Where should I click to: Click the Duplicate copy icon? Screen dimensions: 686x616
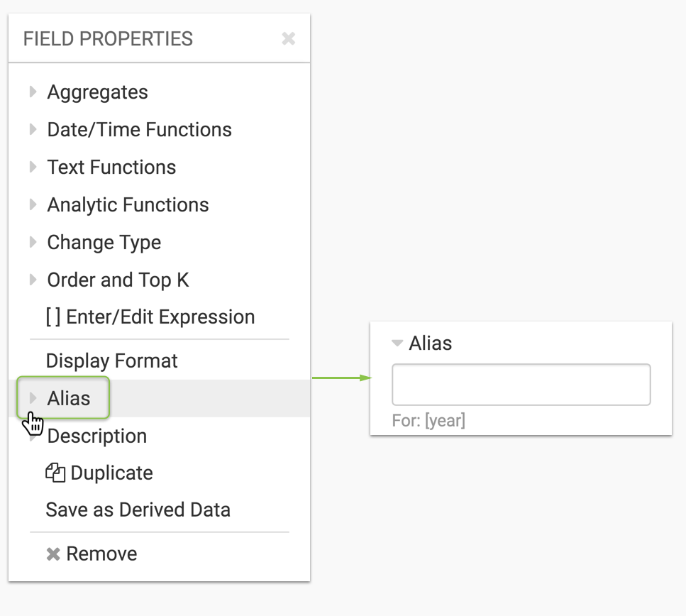55,473
